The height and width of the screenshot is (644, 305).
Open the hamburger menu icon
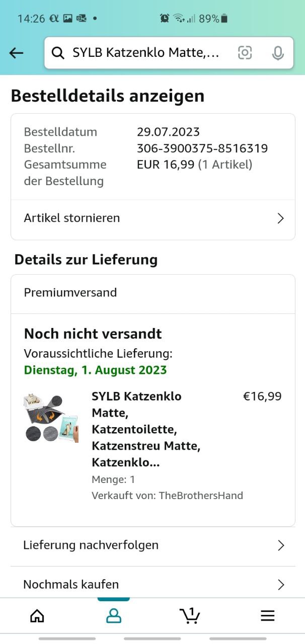[267, 616]
